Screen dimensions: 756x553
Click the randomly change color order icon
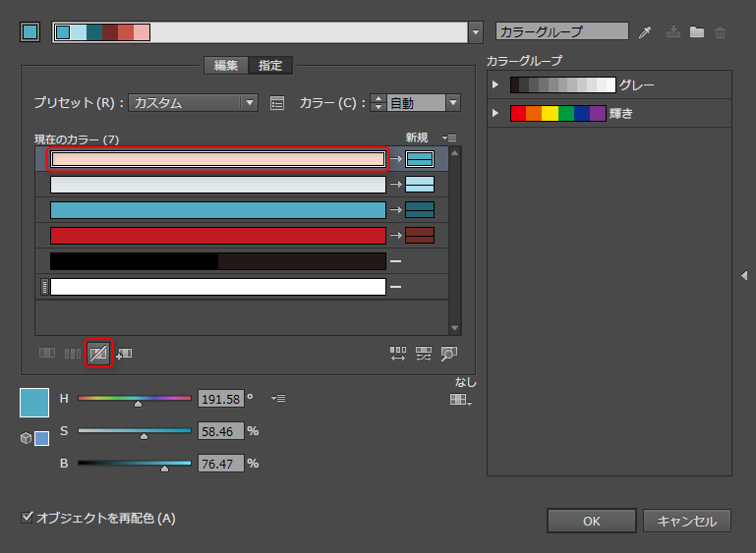pos(398,354)
